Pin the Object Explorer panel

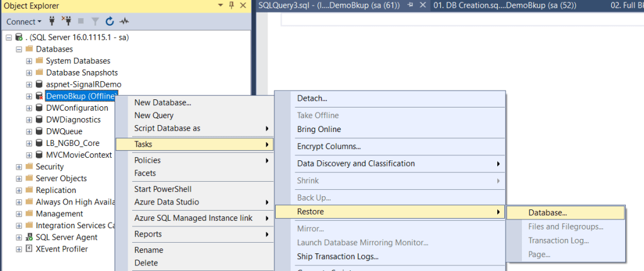[232, 6]
